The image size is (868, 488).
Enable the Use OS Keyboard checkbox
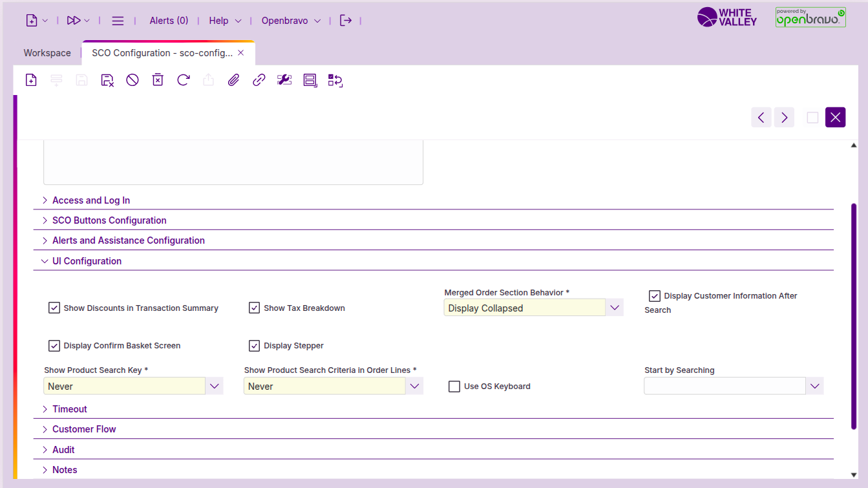pos(454,387)
